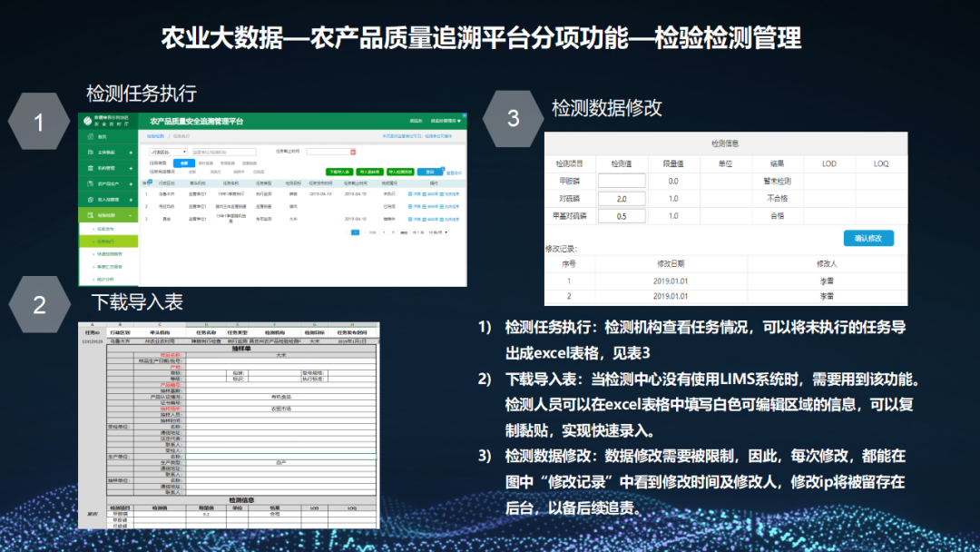The height and width of the screenshot is (552, 980).
Task: Select 未执行 completion status filter
Action: [x=215, y=172]
